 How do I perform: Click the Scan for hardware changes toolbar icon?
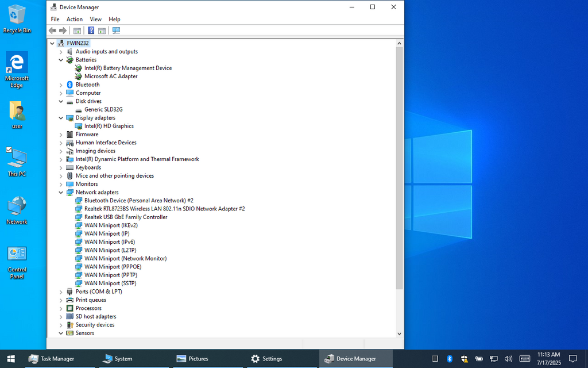pos(117,30)
